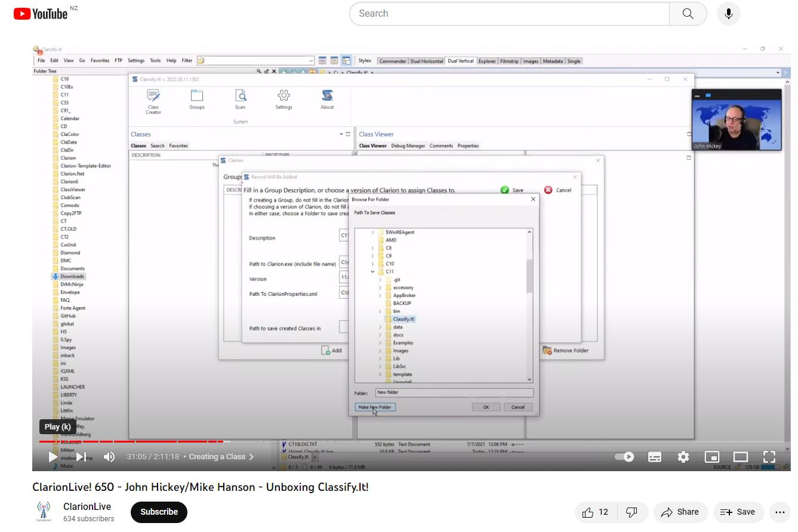Open the more actions three-dot menu
798x532 pixels.
(x=780, y=512)
